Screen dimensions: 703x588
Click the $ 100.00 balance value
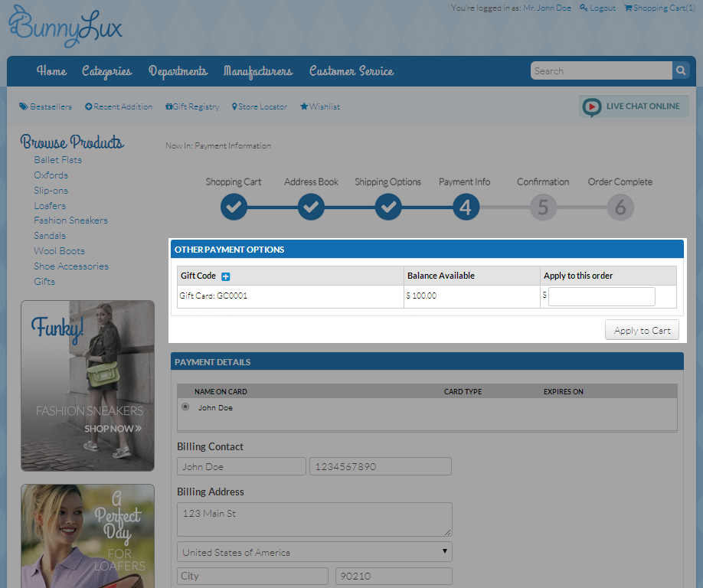coord(421,296)
